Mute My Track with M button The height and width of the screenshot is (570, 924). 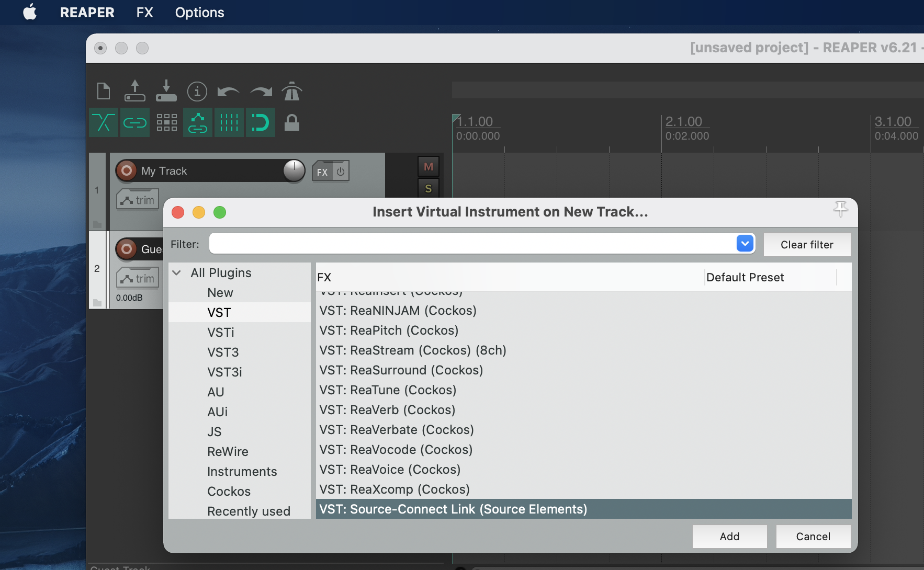[428, 167]
